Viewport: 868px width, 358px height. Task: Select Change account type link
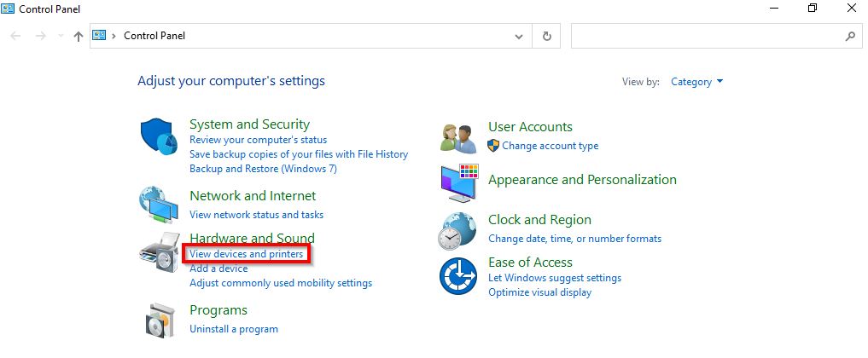point(550,146)
